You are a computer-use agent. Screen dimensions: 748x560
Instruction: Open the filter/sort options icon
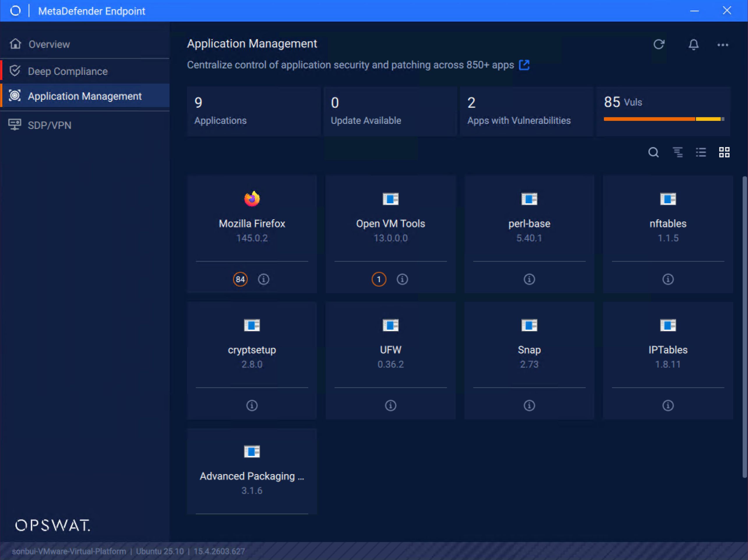coord(677,152)
